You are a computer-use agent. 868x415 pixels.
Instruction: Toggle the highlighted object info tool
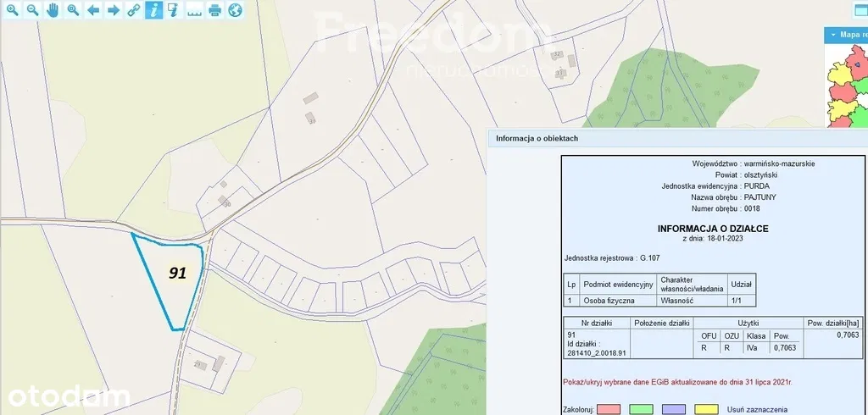pos(153,10)
